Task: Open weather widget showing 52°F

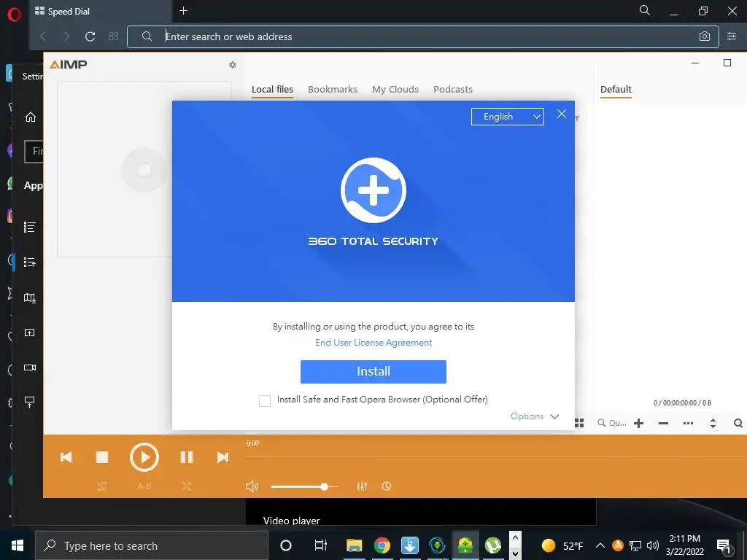Action: (x=562, y=545)
